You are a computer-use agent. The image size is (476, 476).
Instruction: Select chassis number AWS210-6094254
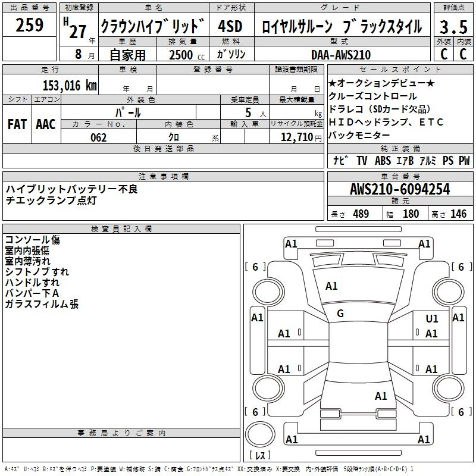click(x=400, y=189)
